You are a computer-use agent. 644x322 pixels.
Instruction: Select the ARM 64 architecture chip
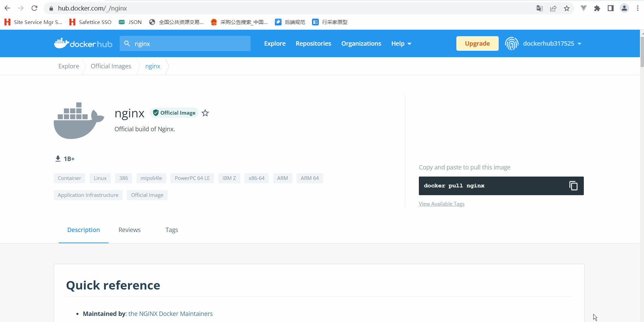pos(310,178)
